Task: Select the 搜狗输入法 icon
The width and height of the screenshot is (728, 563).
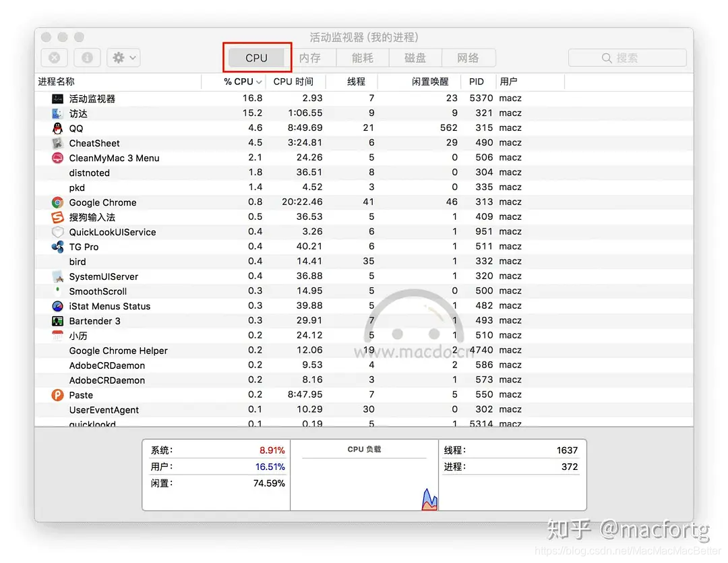Action: (x=57, y=217)
